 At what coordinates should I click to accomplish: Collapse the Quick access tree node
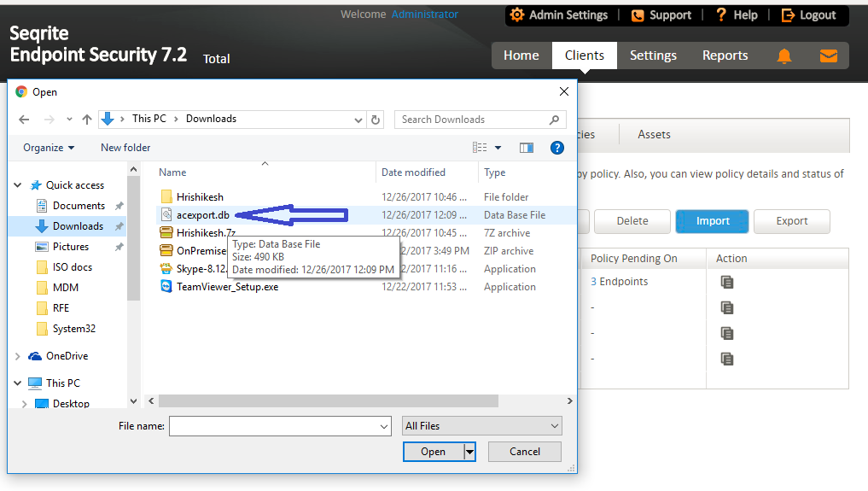click(x=18, y=185)
